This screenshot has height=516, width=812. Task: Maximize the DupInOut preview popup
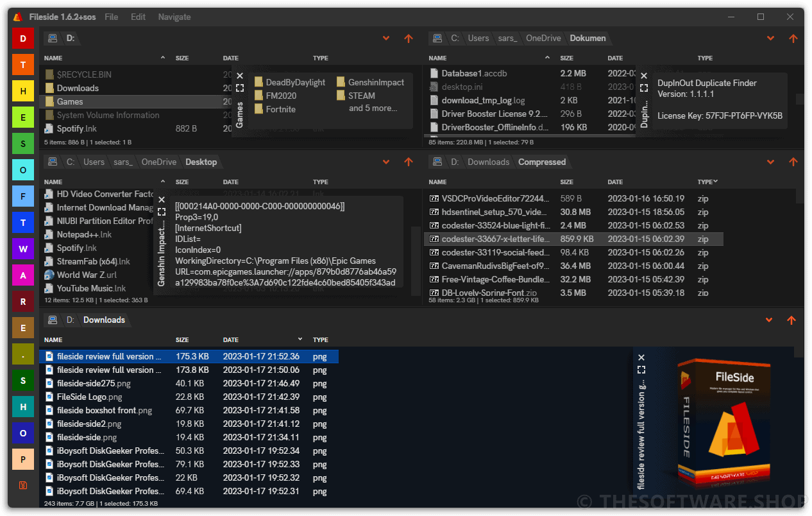tap(644, 88)
